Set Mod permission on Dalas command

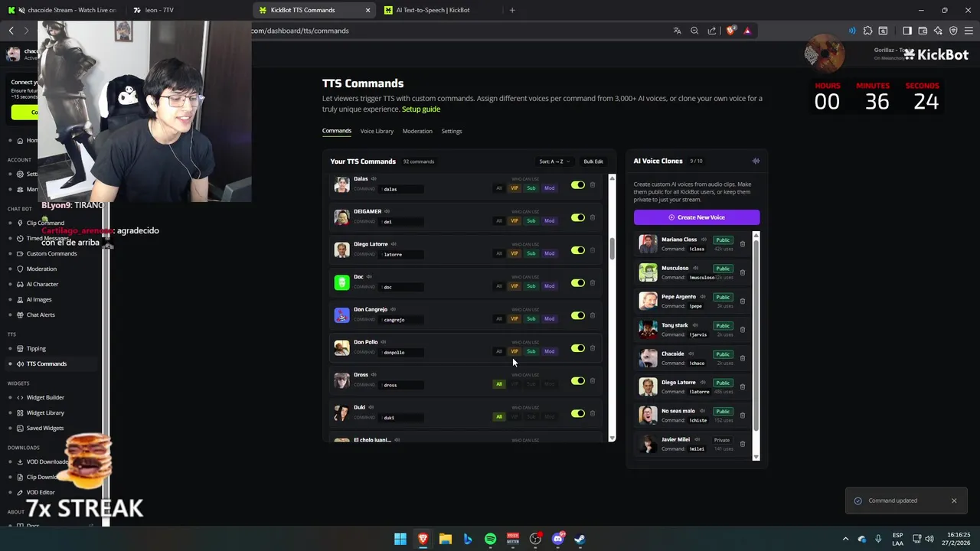click(x=549, y=188)
